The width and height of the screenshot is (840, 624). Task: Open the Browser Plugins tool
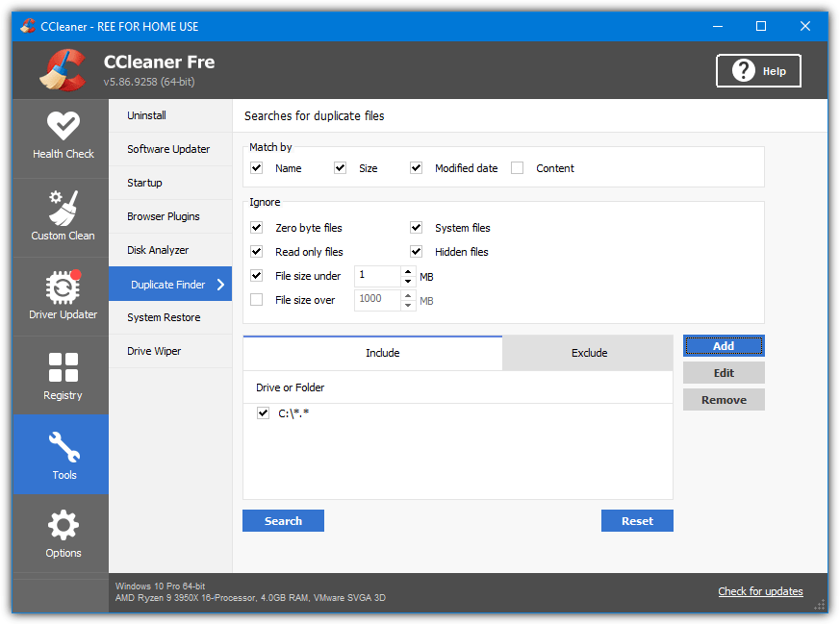click(170, 216)
